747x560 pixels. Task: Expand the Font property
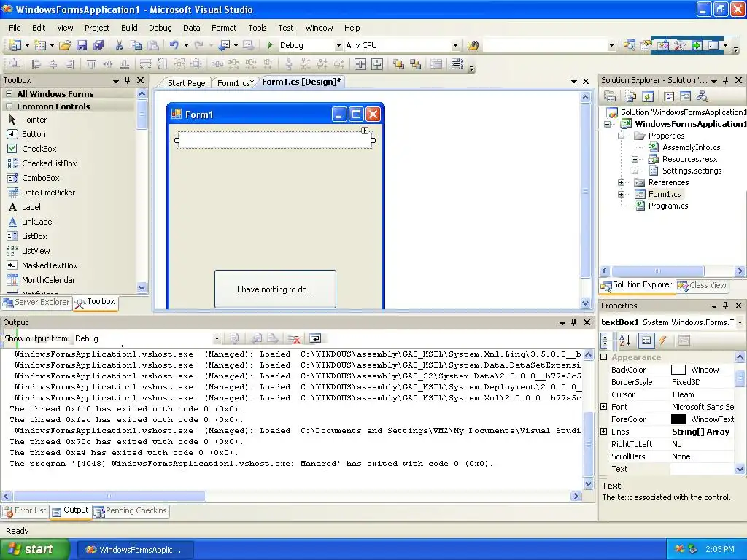tap(603, 407)
